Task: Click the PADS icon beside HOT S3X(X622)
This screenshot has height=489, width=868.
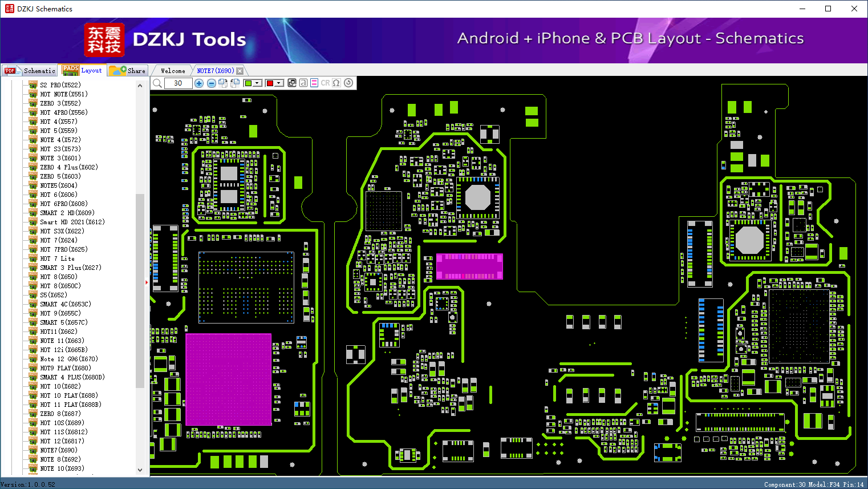Action: 33,231
